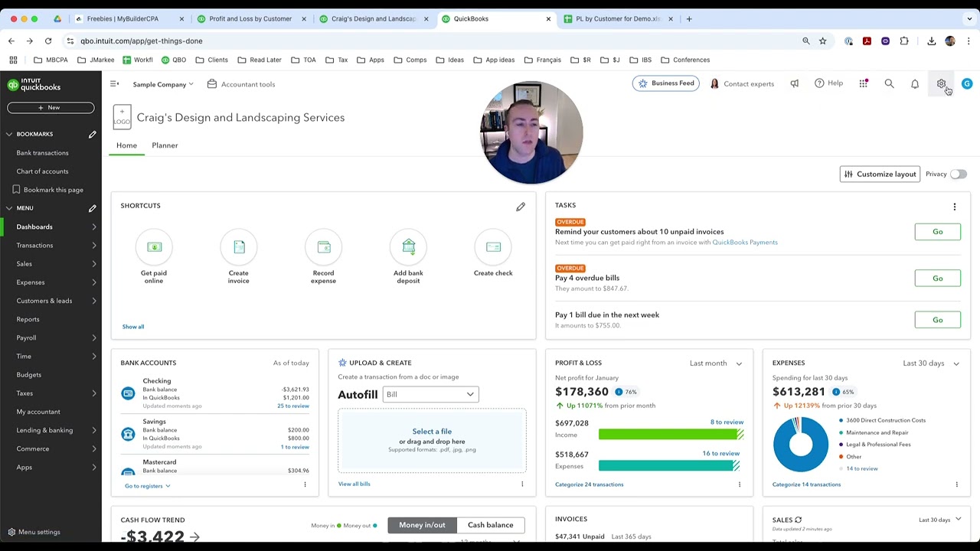Open the Settings gear icon
Viewport: 980px width, 551px height.
[x=941, y=83]
